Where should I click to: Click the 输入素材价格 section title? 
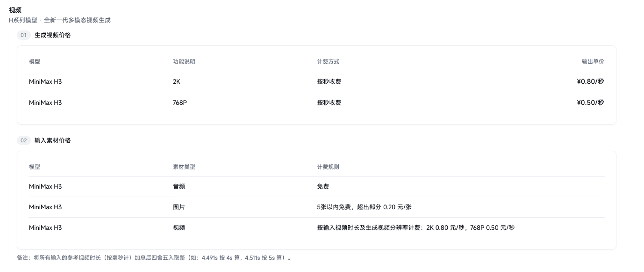pyautogui.click(x=53, y=140)
